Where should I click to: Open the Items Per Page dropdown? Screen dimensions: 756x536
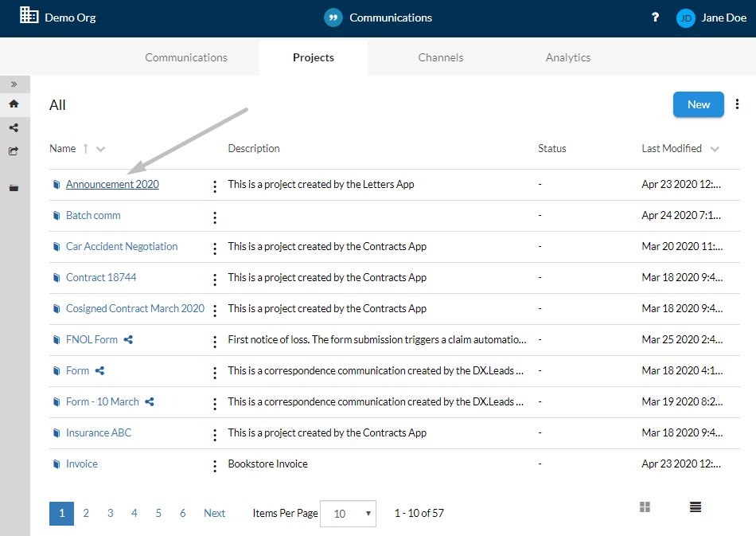click(348, 514)
